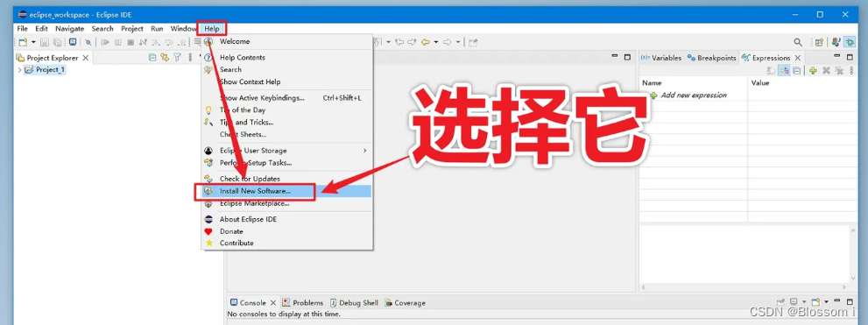Click the Disconnect debug icon
This screenshot has height=325, width=868.
tap(143, 42)
